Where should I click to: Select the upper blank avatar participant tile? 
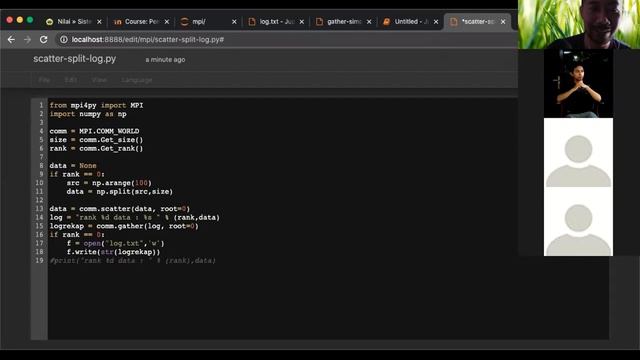tap(578, 153)
